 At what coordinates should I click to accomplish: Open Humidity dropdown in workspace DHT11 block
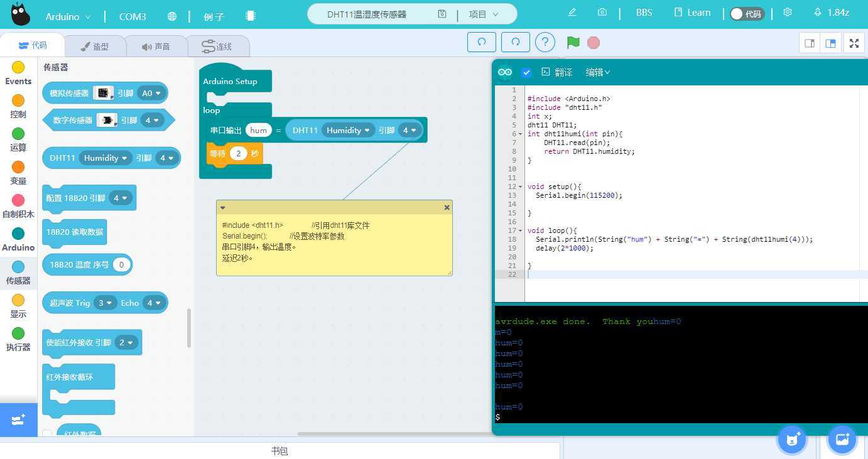(348, 130)
